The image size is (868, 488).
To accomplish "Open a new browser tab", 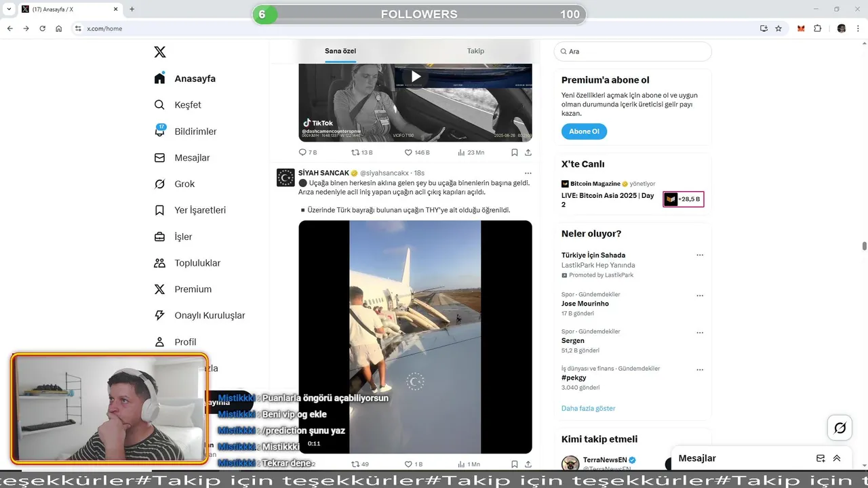I will [x=132, y=9].
